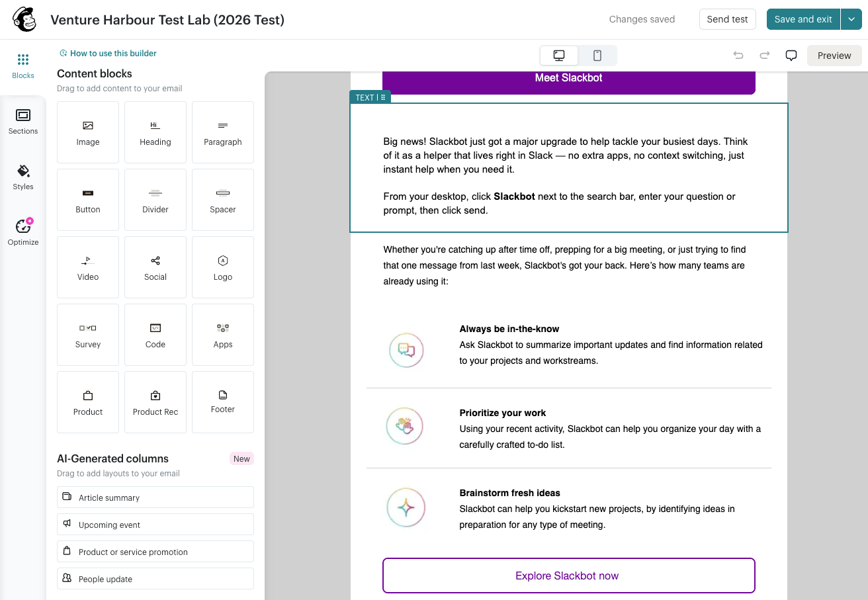
Task: Click the 'Changes saved' status text
Action: click(642, 19)
